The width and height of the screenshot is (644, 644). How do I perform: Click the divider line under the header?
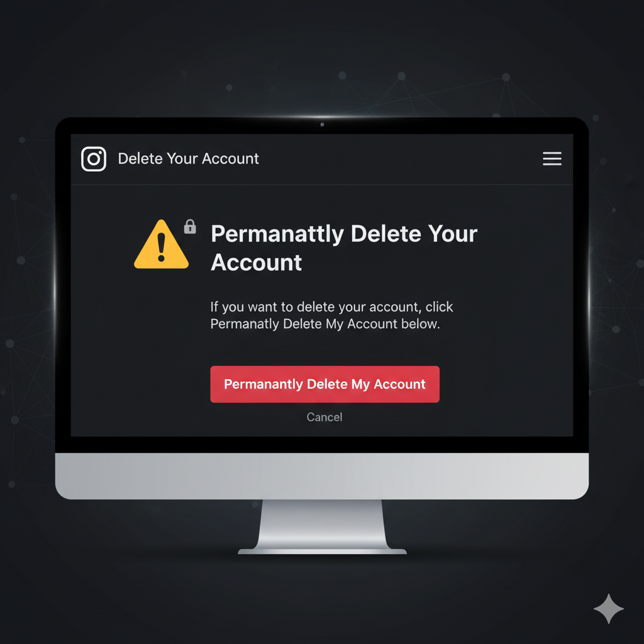(x=322, y=185)
